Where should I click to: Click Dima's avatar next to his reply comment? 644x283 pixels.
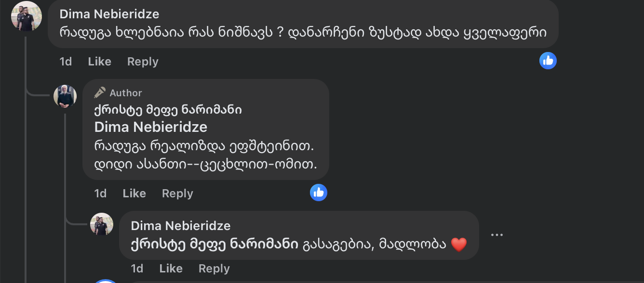point(102,224)
